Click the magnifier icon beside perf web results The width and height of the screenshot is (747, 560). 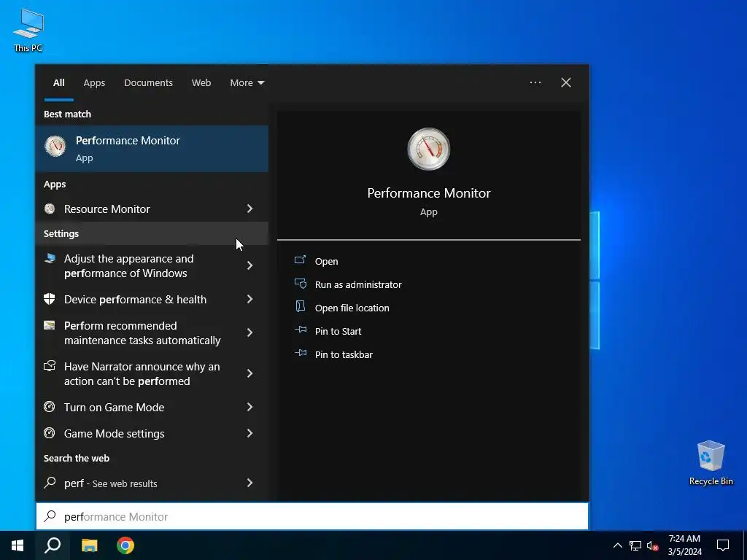(50, 483)
